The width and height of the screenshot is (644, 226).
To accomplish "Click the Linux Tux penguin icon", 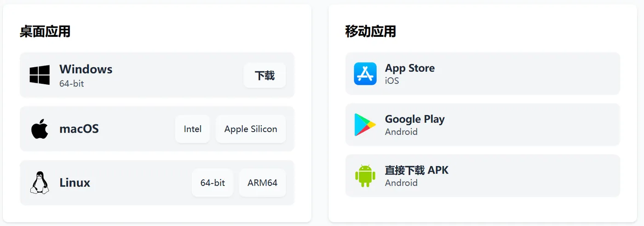I will pos(40,183).
